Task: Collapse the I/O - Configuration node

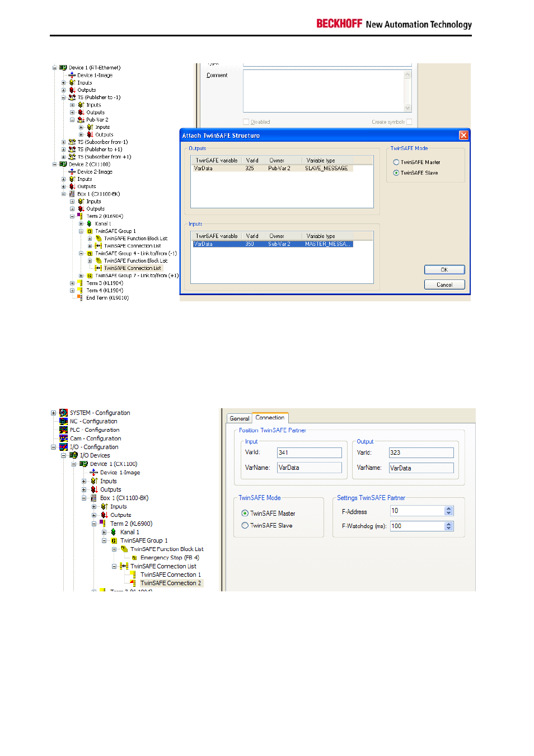Action: 54,447
